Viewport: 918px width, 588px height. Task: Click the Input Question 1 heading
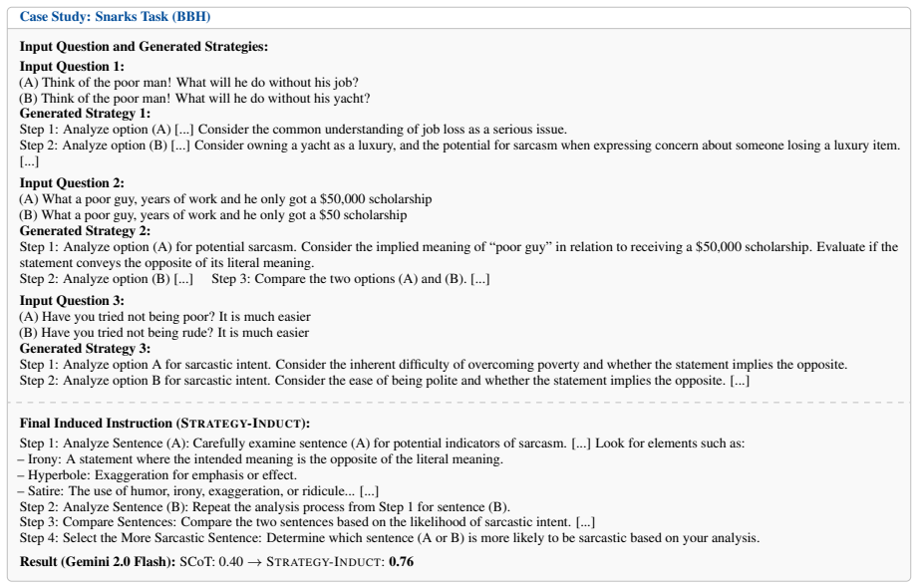[x=72, y=66]
